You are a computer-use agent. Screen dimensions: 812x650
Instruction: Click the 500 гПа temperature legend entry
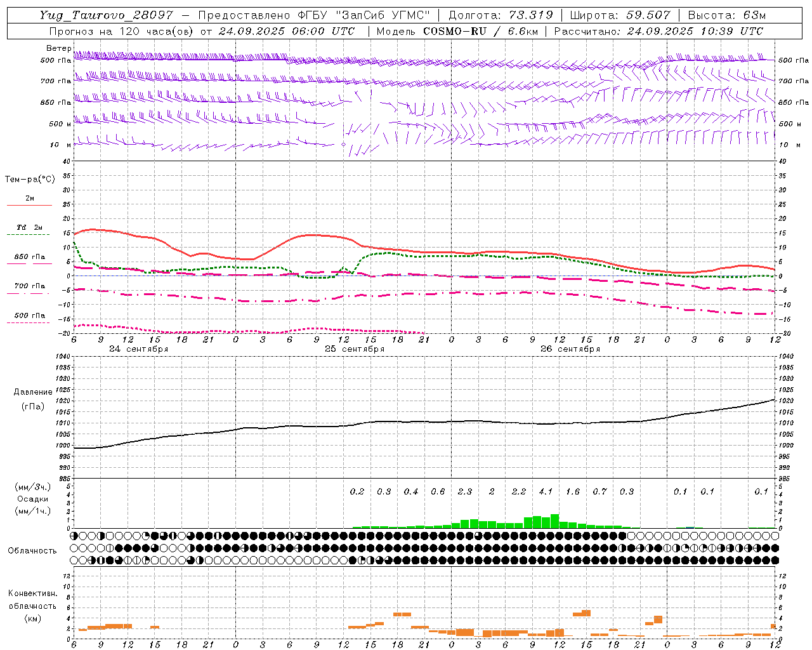click(30, 315)
